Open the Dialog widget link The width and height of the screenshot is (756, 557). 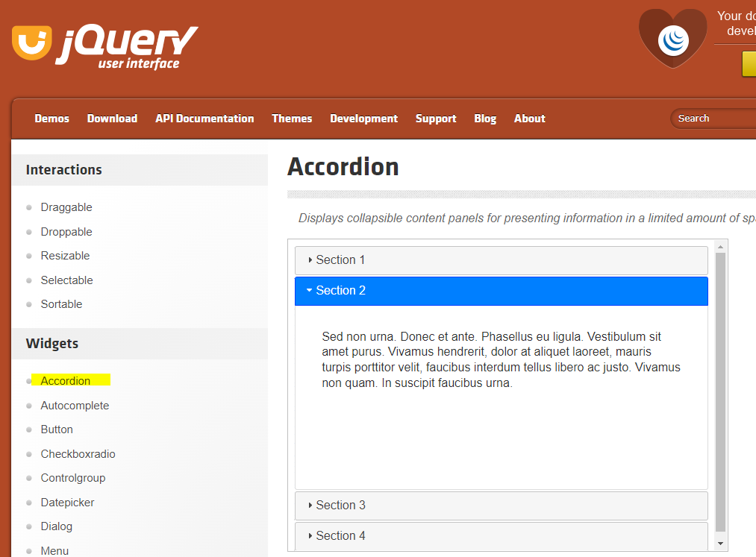[x=57, y=526]
